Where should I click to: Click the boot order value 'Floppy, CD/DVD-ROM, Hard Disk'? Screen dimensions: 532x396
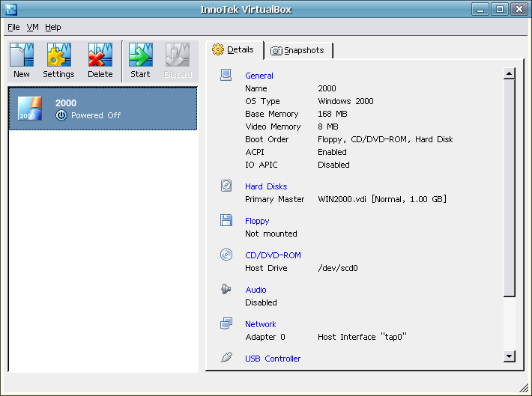pyautogui.click(x=385, y=139)
